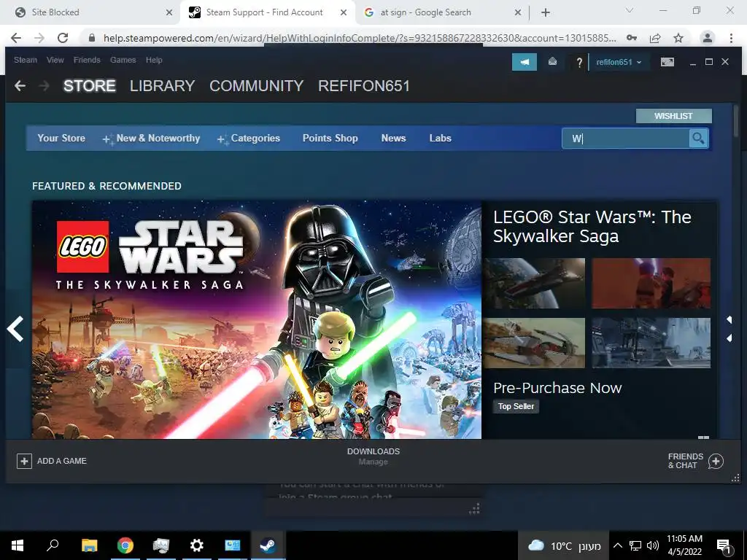View the snowy AT-AT screenshot thumbnail
Image resolution: width=747 pixels, height=560 pixels.
click(x=651, y=343)
